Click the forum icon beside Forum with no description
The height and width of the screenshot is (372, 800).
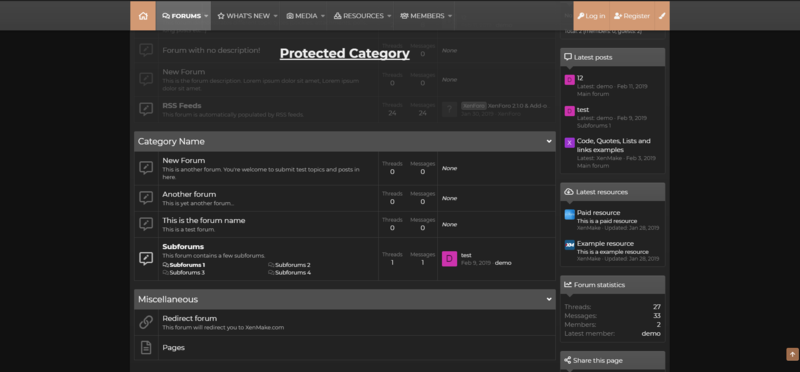pos(146,50)
